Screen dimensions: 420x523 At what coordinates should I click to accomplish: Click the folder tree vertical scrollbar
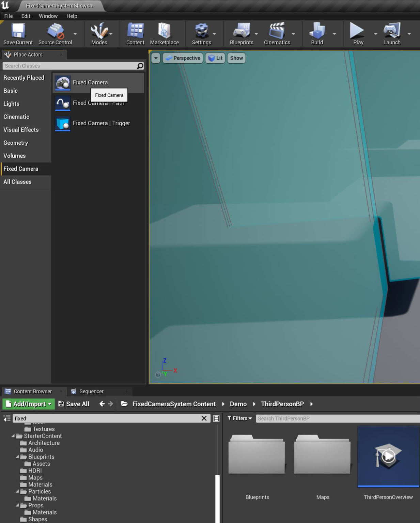tap(217, 499)
